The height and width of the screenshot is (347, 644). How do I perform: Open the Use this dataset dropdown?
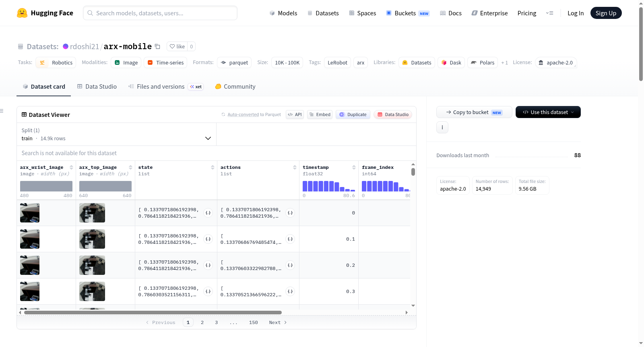point(548,112)
